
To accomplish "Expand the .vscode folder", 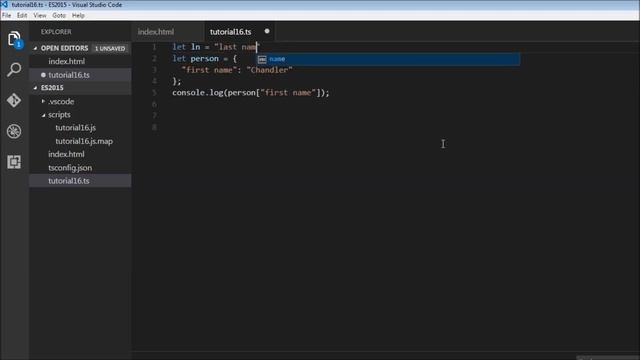I will [43, 101].
